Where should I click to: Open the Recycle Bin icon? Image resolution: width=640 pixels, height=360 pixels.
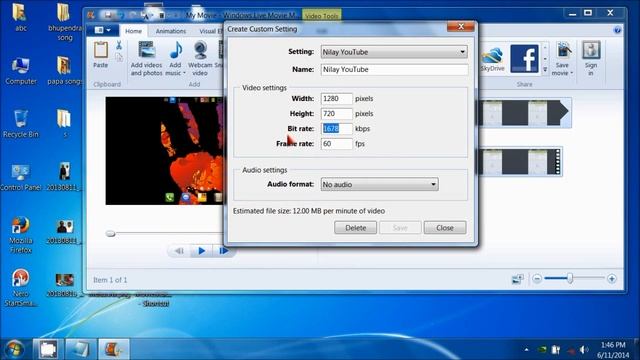click(x=20, y=123)
